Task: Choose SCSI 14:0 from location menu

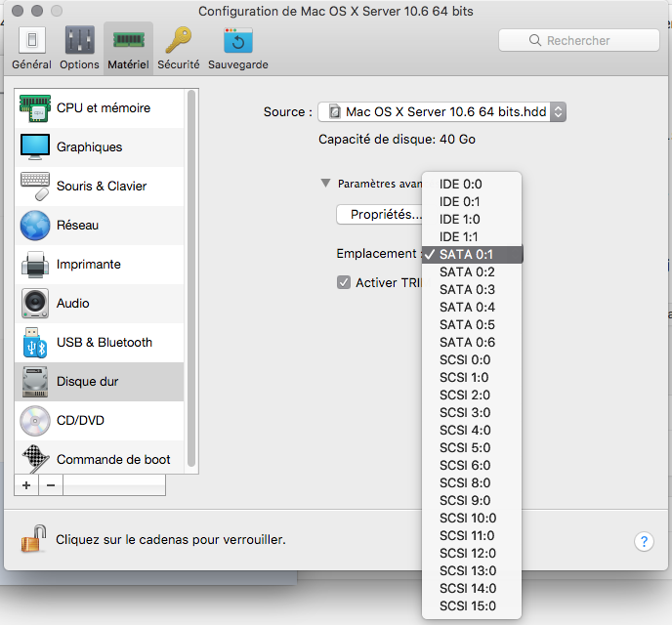Action: [x=472, y=588]
